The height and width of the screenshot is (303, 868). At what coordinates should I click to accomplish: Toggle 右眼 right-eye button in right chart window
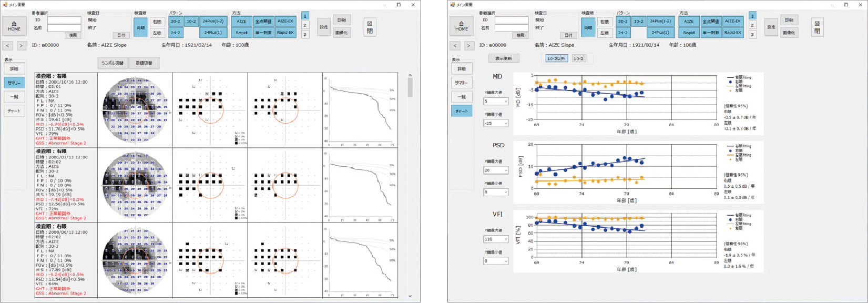604,22
